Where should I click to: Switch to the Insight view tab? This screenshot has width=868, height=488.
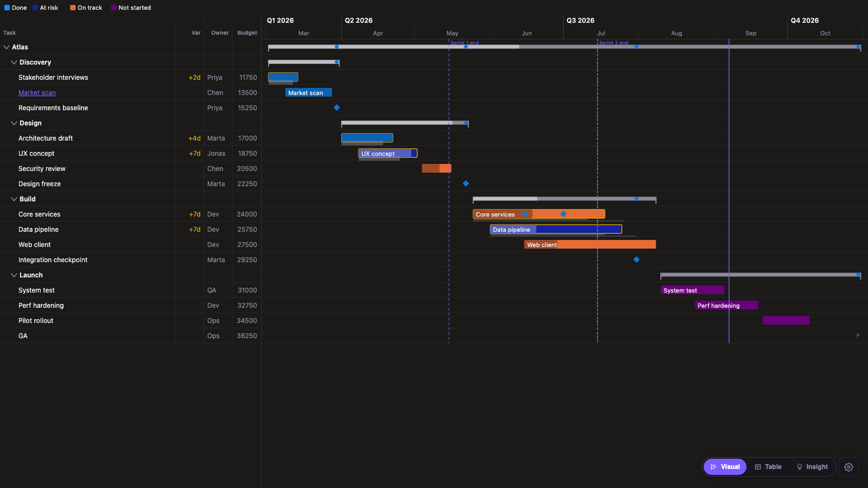pos(812,467)
